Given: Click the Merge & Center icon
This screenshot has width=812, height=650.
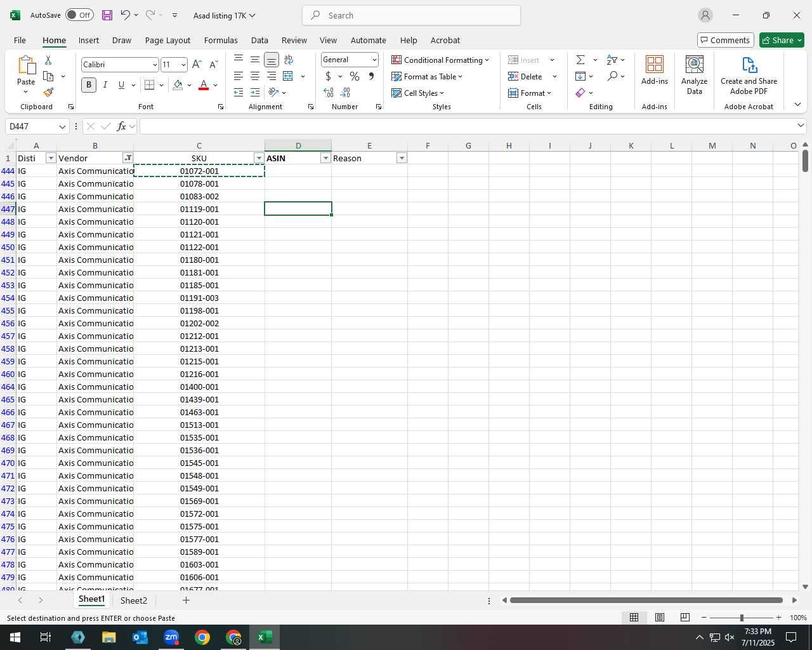Looking at the screenshot, I should [x=288, y=76].
